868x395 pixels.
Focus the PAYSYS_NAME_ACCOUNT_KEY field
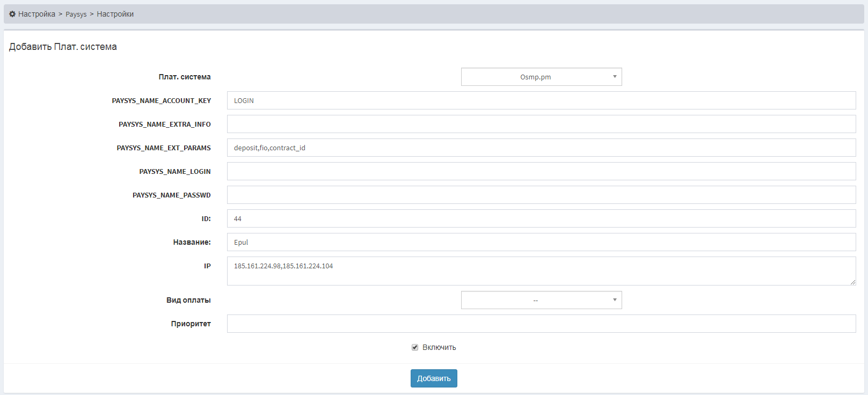[541, 100]
